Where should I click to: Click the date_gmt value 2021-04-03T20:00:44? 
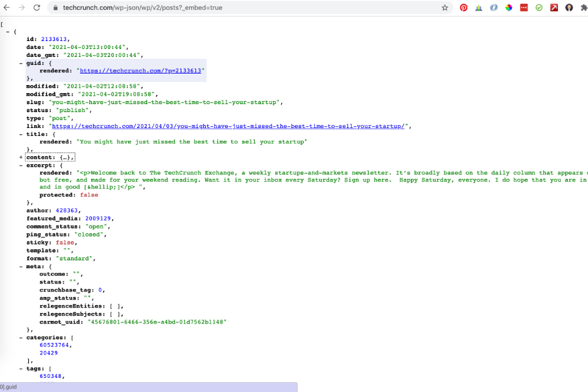pos(102,55)
